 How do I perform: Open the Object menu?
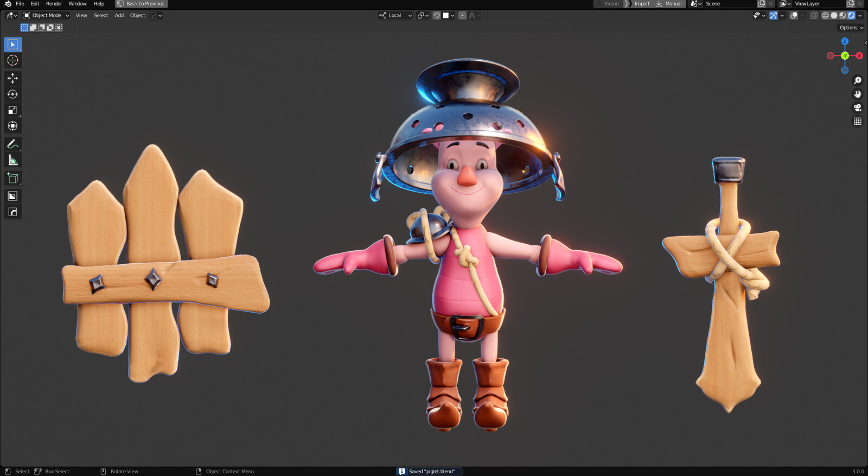click(x=137, y=16)
